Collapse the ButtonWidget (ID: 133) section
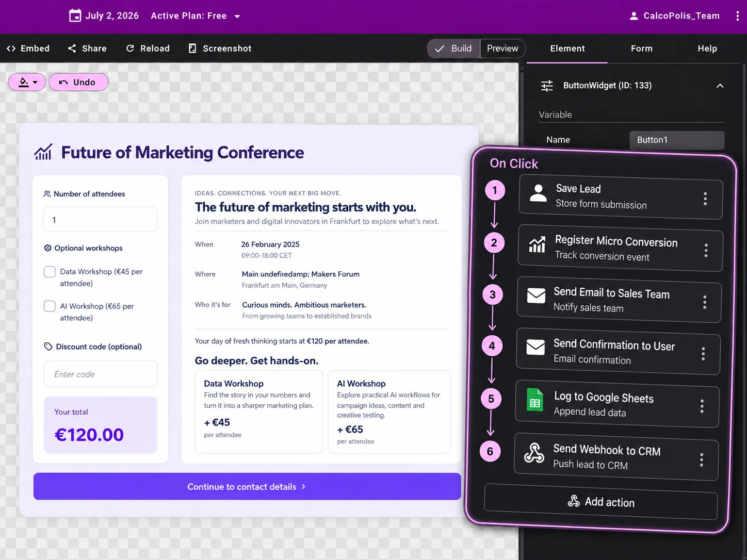Image resolution: width=747 pixels, height=560 pixels. tap(720, 86)
